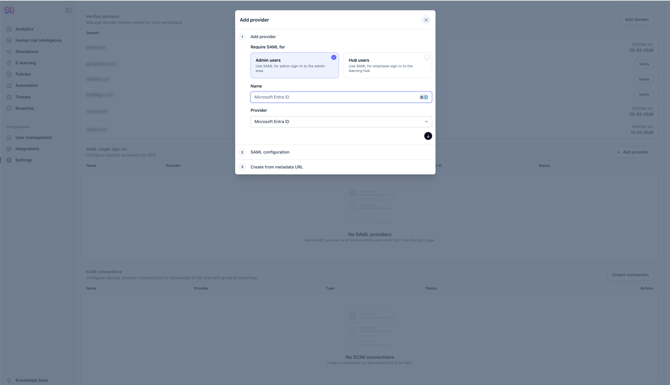Click the Policies sidebar icon
The width and height of the screenshot is (670, 385).
[9, 74]
